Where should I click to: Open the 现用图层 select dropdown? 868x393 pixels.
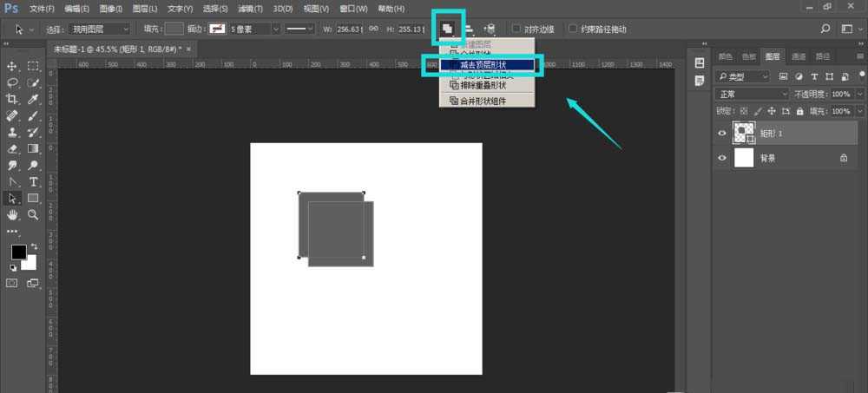(x=100, y=29)
